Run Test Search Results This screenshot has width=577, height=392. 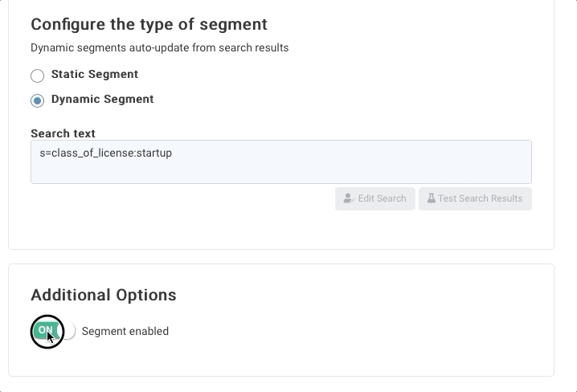pyautogui.click(x=475, y=198)
